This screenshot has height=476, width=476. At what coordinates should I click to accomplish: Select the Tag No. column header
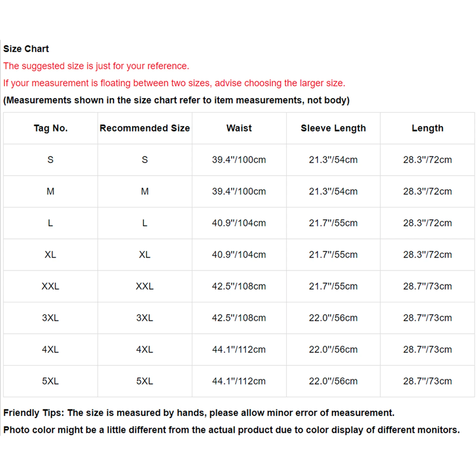(x=51, y=128)
